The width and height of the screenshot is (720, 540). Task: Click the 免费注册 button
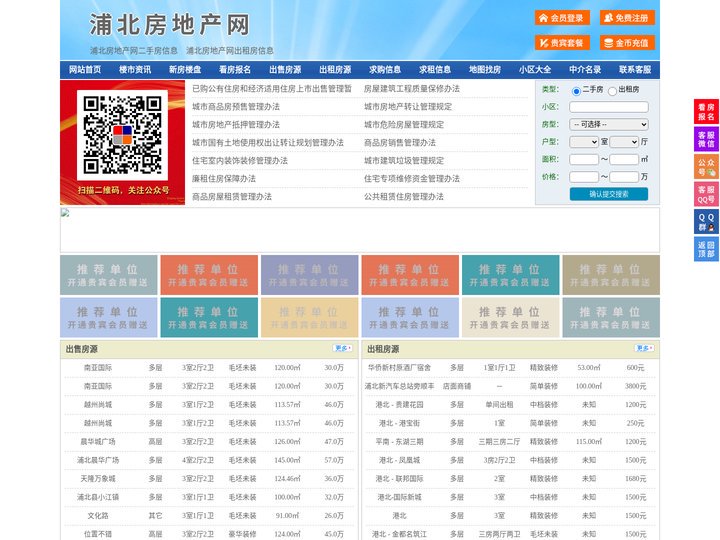(627, 18)
